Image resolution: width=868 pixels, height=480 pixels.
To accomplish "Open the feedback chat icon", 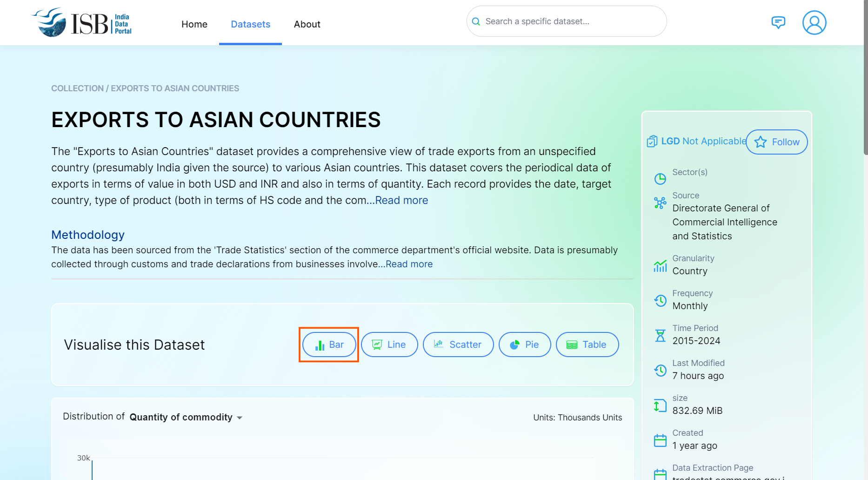I will point(778,22).
